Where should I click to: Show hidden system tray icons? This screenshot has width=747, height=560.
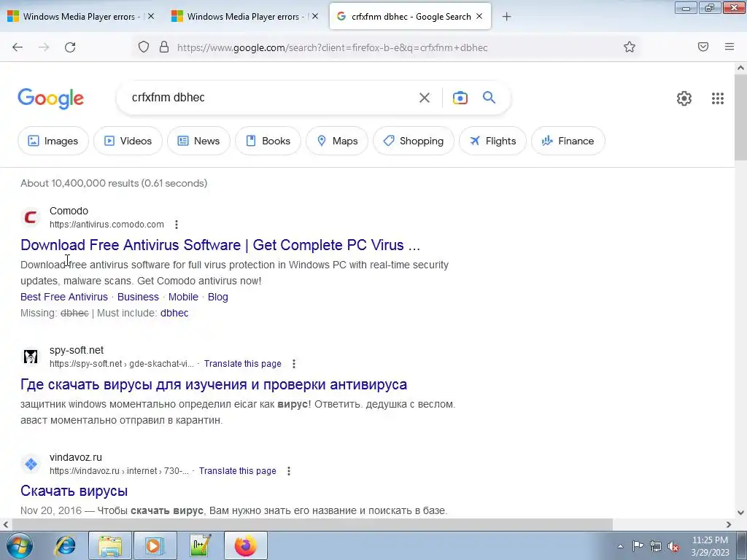[620, 546]
